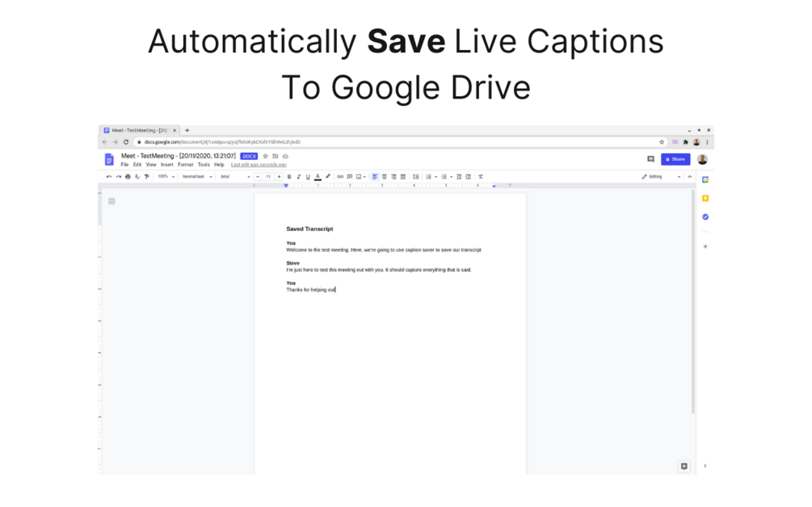This screenshot has height=507, width=812.
Task: Open the 100% zoom dropdown
Action: pos(166,177)
